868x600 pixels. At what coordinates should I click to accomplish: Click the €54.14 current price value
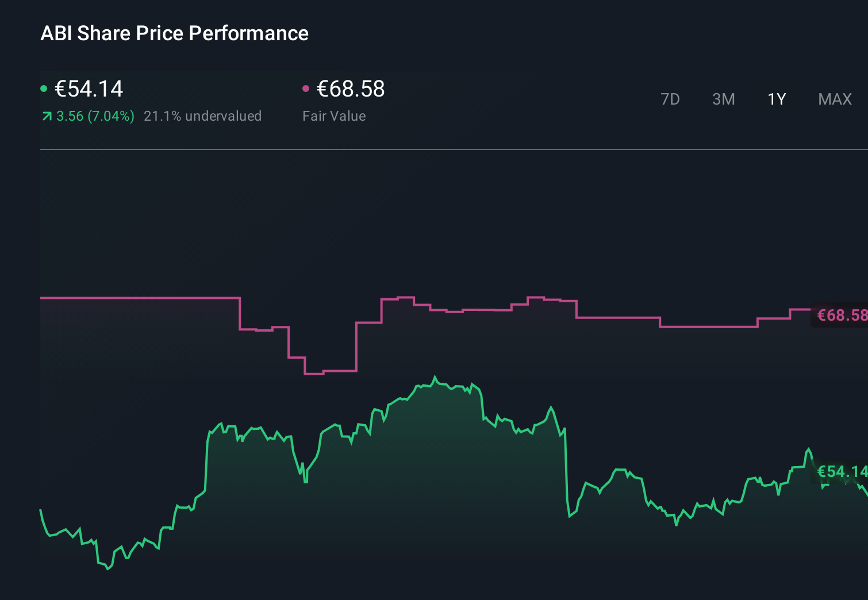[x=88, y=89]
